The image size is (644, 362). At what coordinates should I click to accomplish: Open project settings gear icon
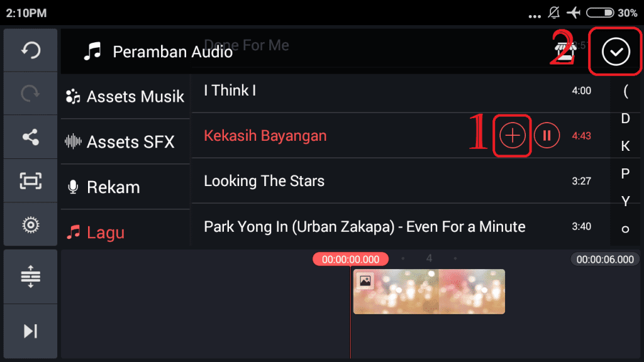click(x=30, y=224)
